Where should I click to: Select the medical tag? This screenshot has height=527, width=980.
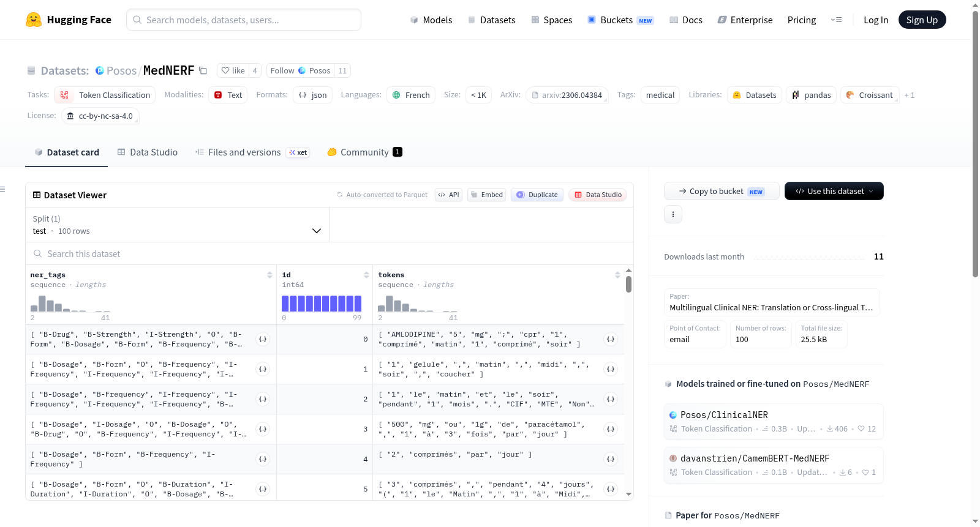(660, 95)
